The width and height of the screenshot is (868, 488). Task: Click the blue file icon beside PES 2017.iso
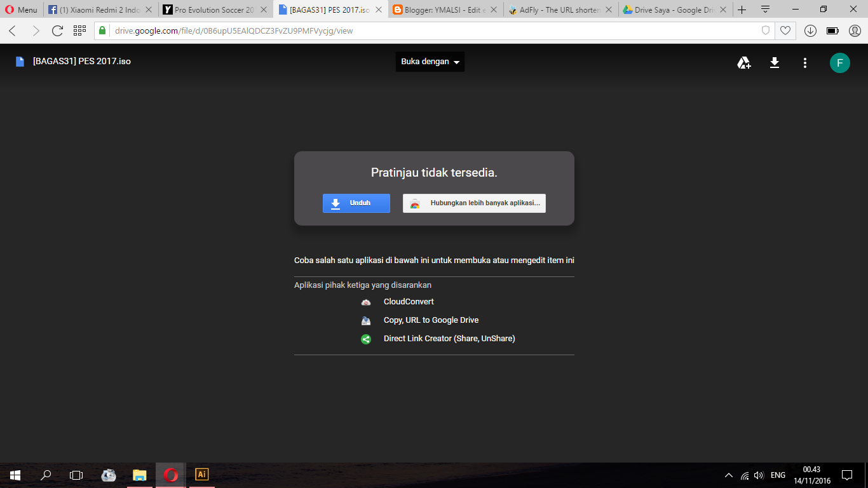coord(20,62)
